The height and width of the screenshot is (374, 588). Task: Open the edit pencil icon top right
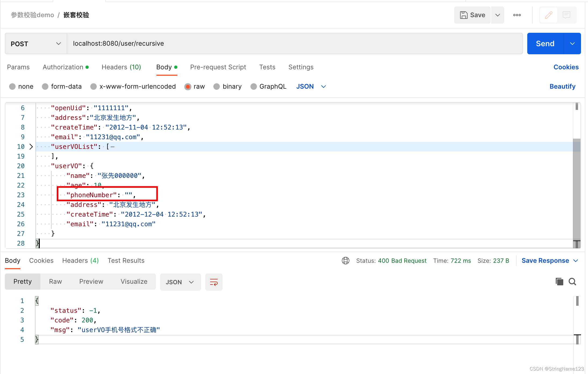tap(548, 15)
